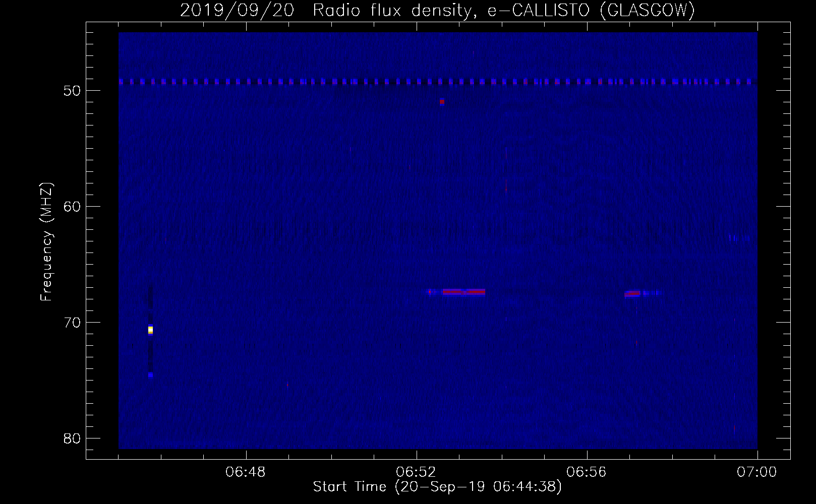
Task: Click the long red emission near 06:53
Action: click(463, 292)
